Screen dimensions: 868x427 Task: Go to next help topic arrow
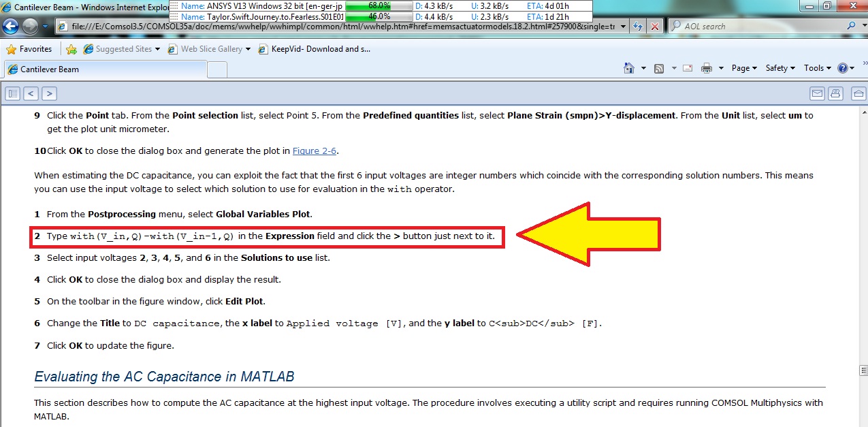[49, 94]
